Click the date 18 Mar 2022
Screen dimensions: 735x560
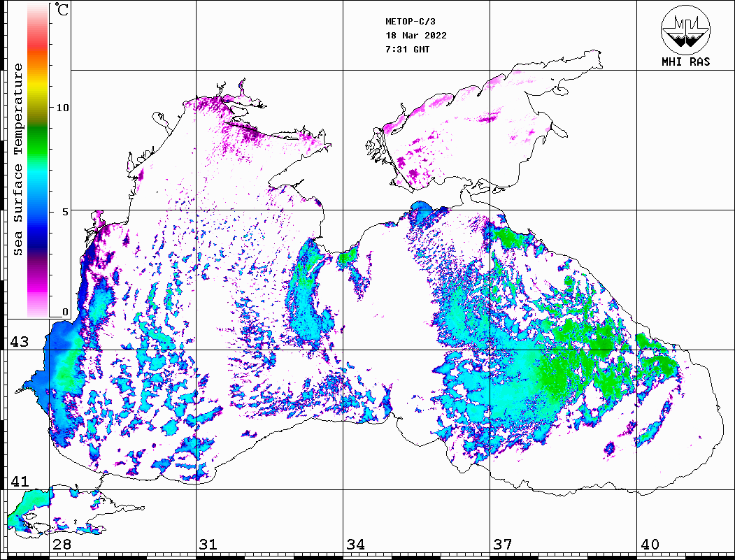coord(416,36)
